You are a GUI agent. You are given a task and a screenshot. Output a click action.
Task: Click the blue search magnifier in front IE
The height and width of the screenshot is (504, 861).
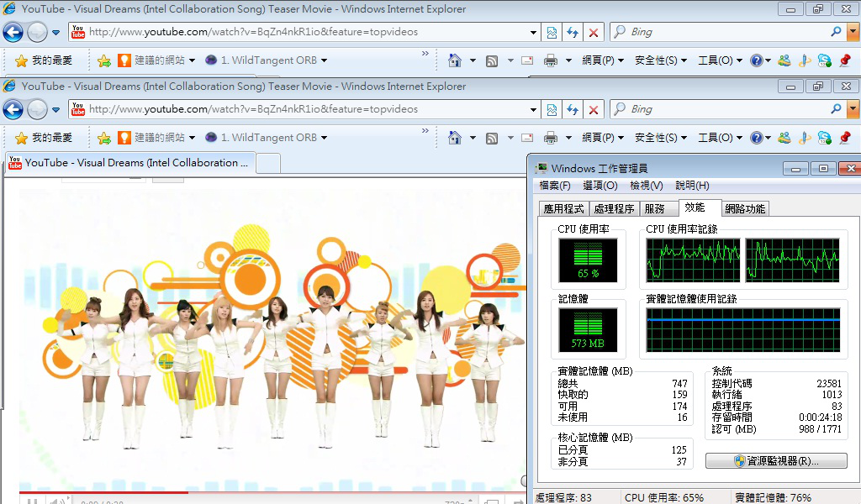[x=836, y=108]
